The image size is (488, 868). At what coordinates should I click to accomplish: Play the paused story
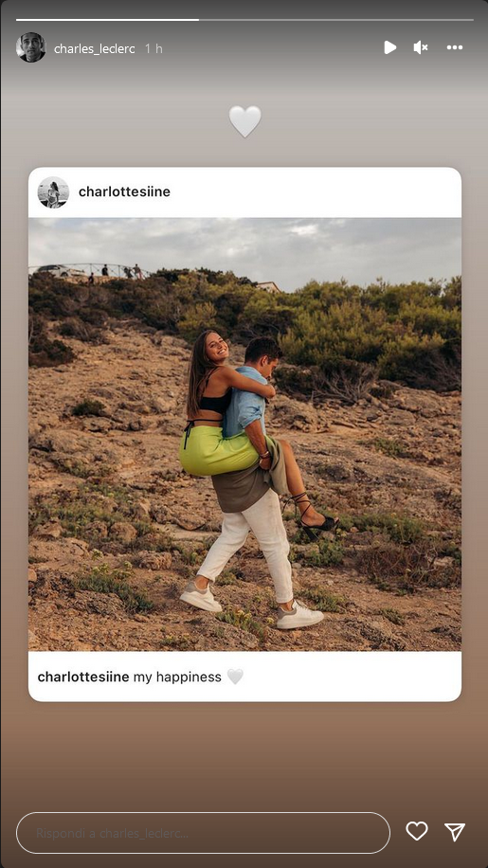pos(390,47)
